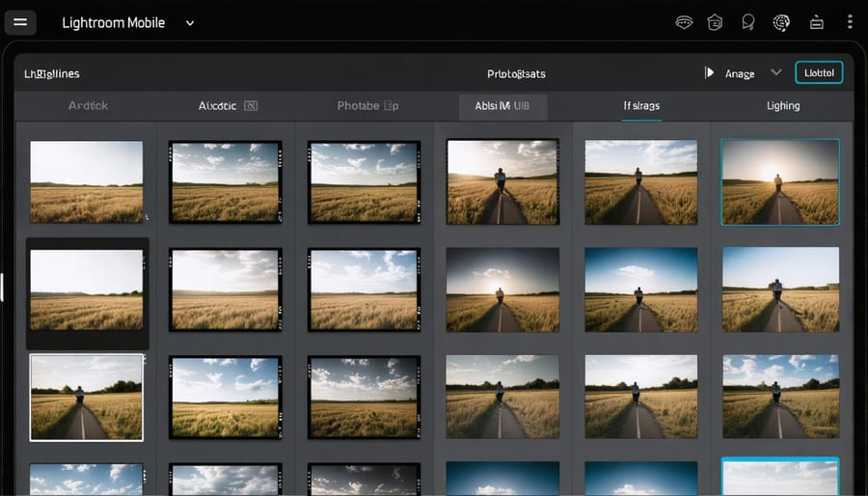
Task: Click the eye-shaped icon in top bar
Action: [x=684, y=23]
